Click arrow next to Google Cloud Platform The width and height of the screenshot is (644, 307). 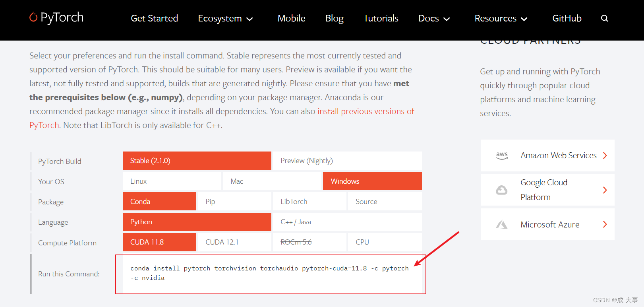605,190
